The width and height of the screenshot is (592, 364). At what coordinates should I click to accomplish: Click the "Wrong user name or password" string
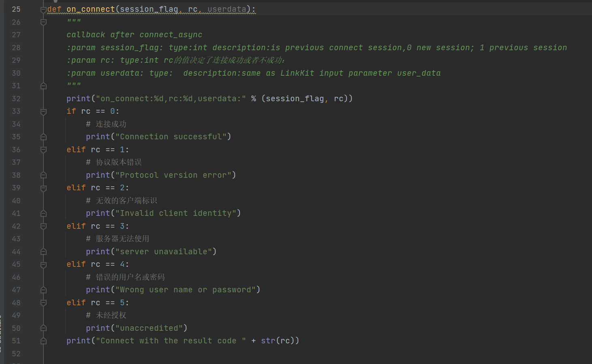(188, 290)
